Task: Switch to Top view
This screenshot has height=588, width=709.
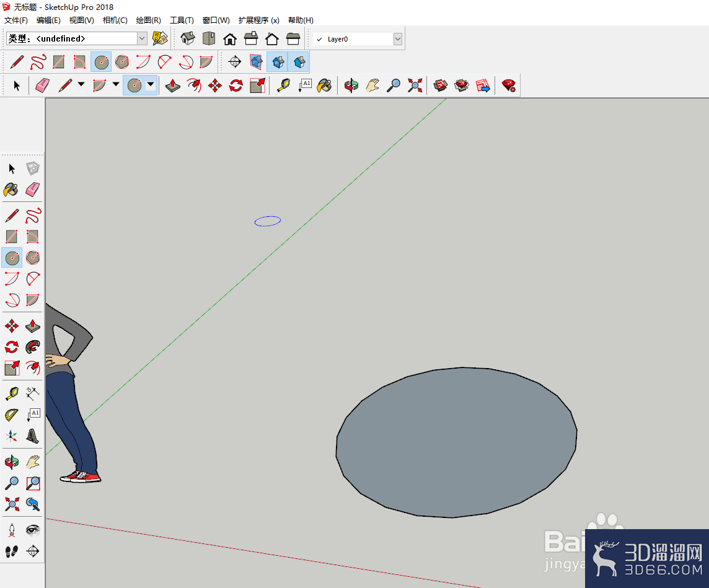Action: click(x=208, y=38)
